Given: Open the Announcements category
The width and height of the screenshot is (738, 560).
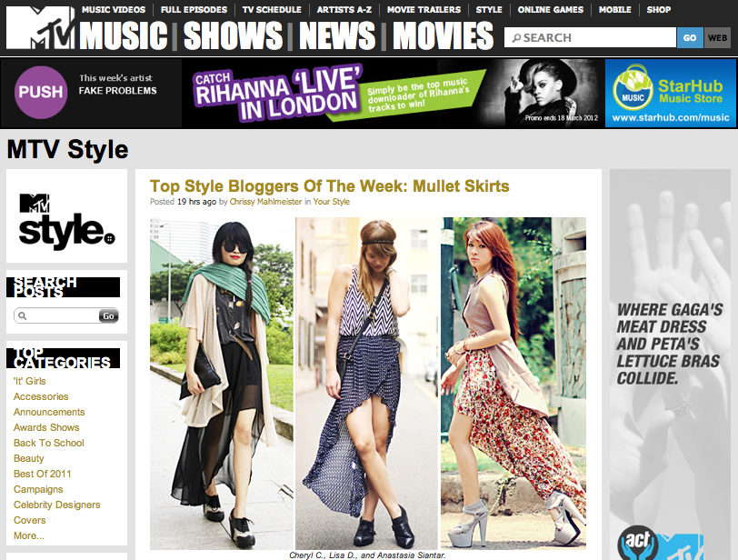Looking at the screenshot, I should pyautogui.click(x=49, y=412).
